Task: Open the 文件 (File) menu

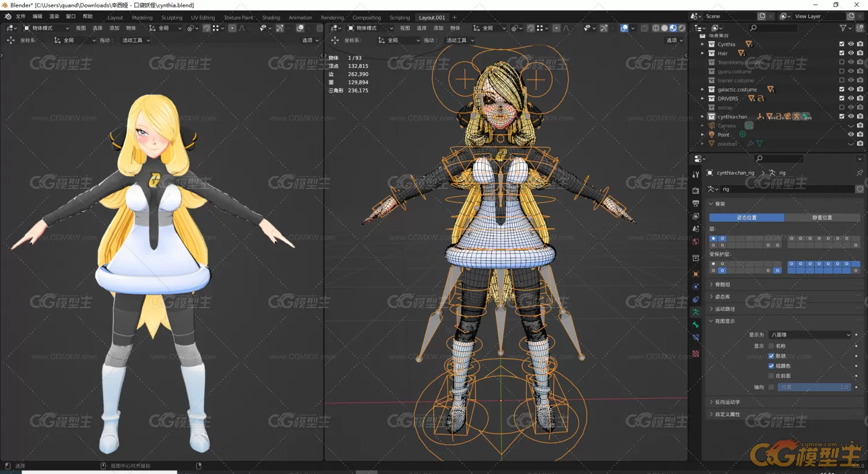Action: click(20, 17)
